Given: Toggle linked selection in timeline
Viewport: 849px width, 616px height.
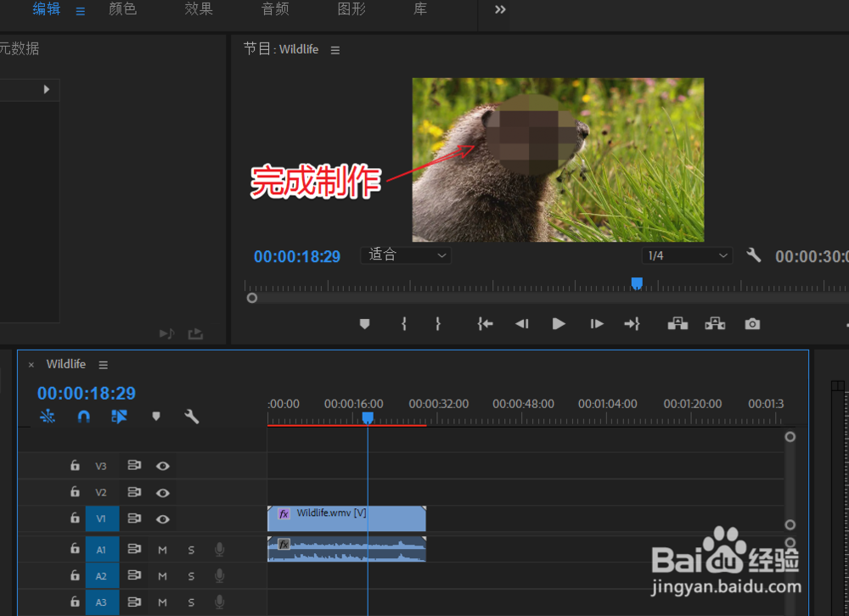Looking at the screenshot, I should [119, 417].
